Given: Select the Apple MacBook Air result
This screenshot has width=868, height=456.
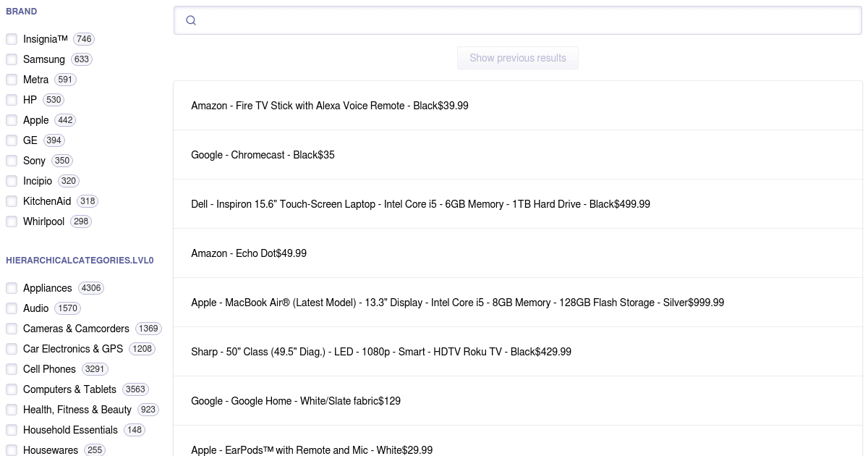Looking at the screenshot, I should (x=457, y=303).
